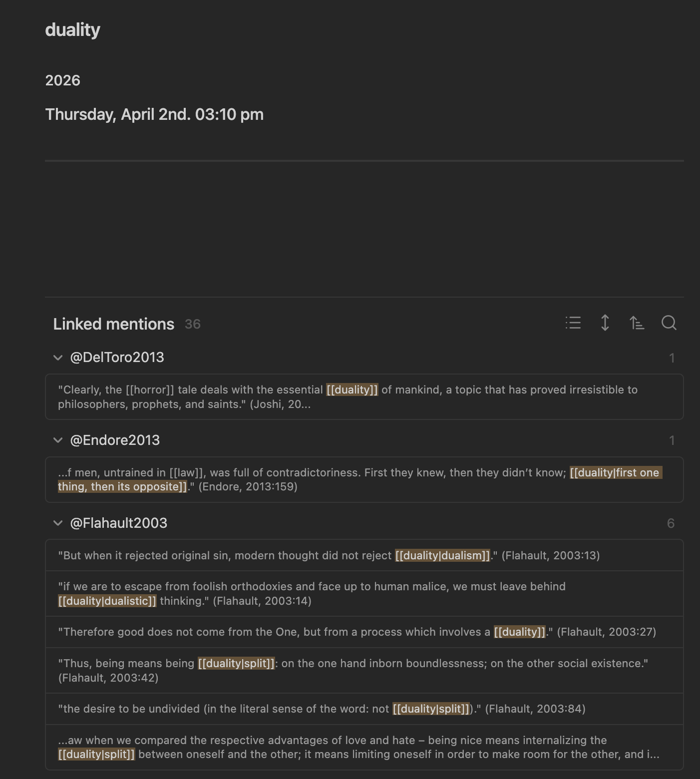
Task: Click the duality note title
Action: click(73, 30)
